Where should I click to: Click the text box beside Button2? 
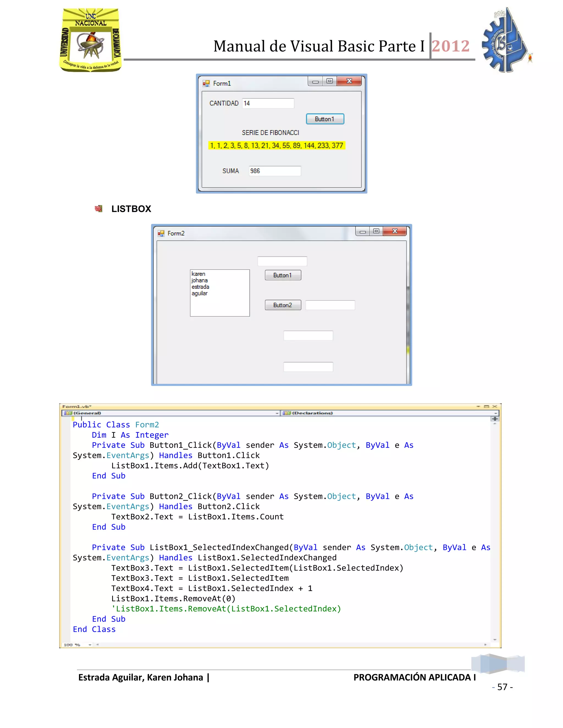tap(330, 305)
